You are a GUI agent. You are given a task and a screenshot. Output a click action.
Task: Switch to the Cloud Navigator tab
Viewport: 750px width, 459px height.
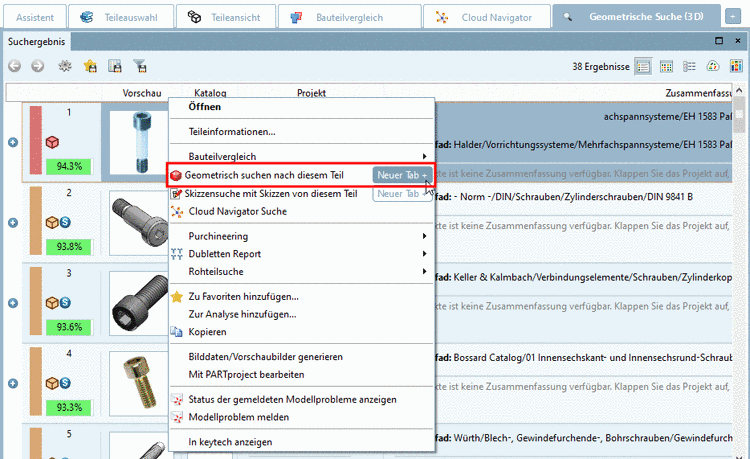coord(486,17)
